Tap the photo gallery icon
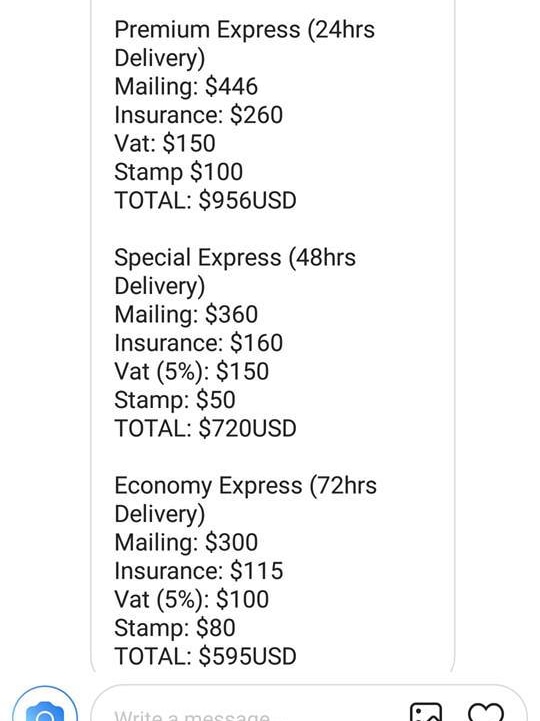 pos(426,711)
